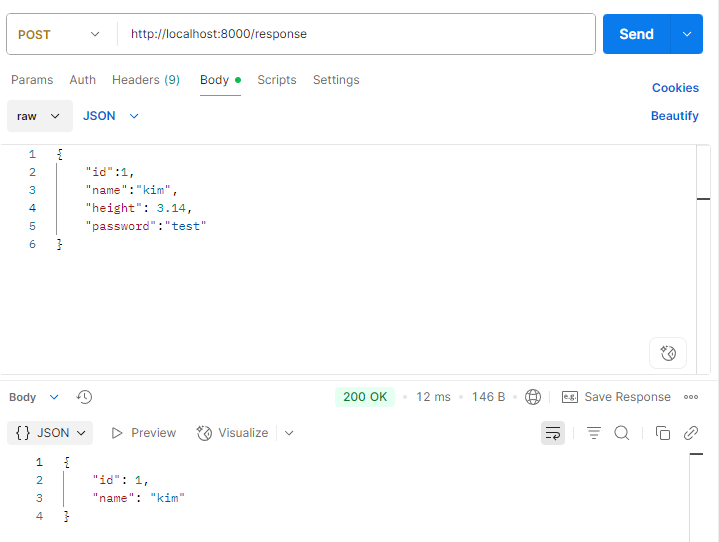This screenshot has height=542, width=719.
Task: Switch to the Params tab
Action: (x=32, y=80)
